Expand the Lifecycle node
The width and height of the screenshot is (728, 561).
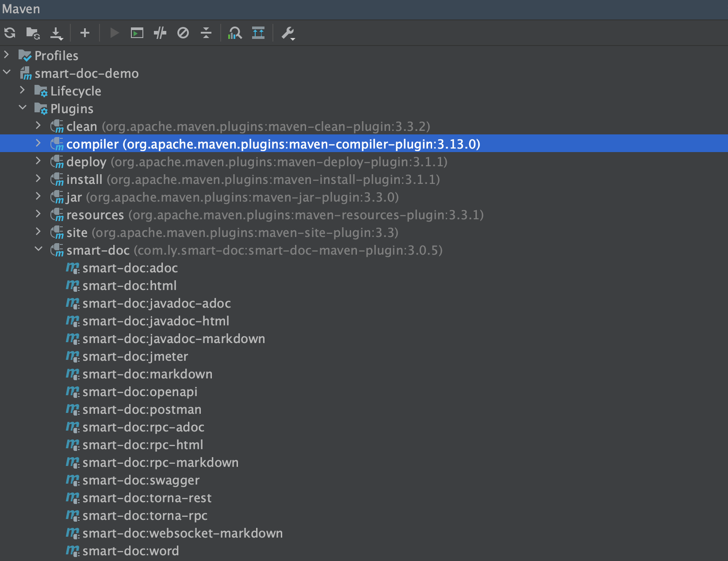pyautogui.click(x=23, y=90)
